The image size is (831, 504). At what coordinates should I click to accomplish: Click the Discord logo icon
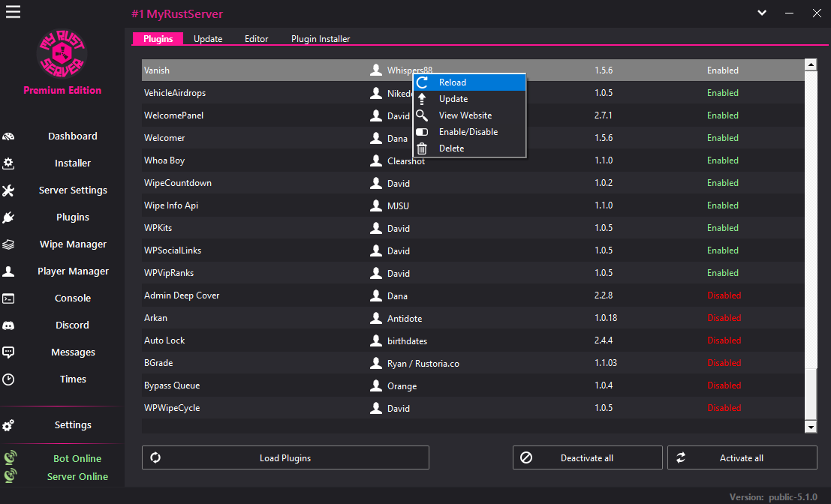click(8, 325)
